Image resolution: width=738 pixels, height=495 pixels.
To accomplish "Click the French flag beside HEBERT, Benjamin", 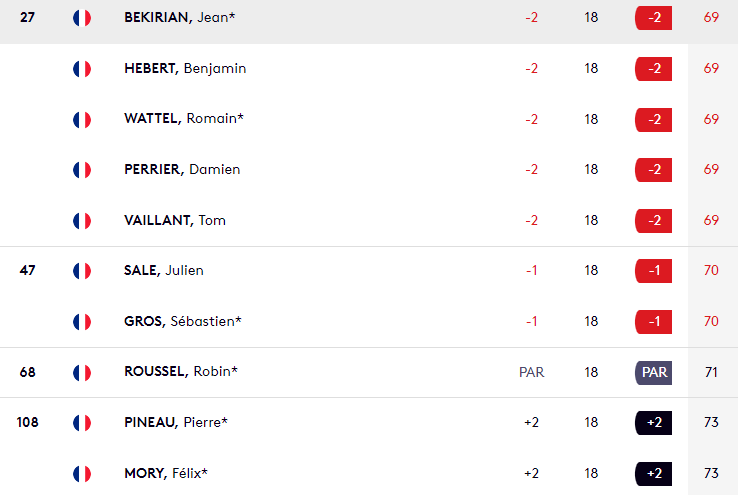I will (82, 69).
